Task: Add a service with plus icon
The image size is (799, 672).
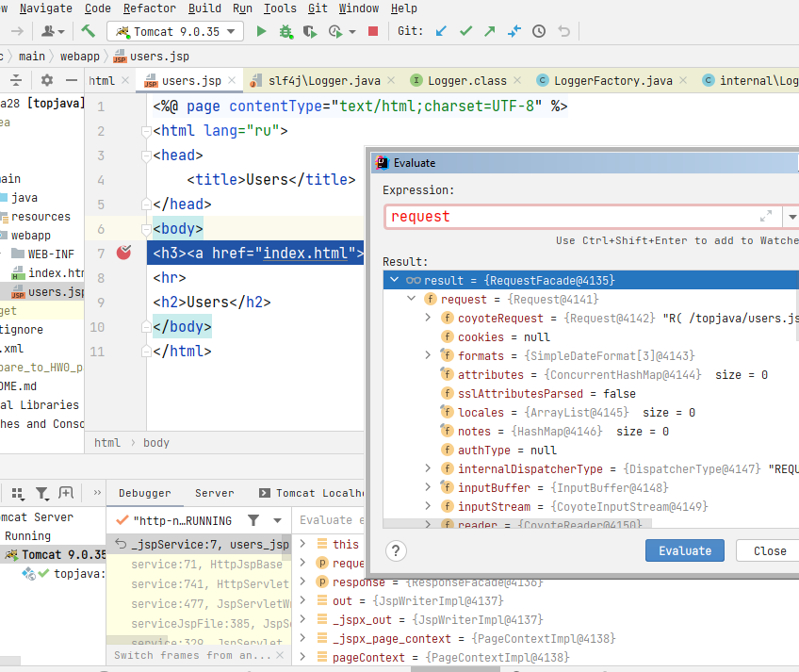Action: [x=66, y=493]
